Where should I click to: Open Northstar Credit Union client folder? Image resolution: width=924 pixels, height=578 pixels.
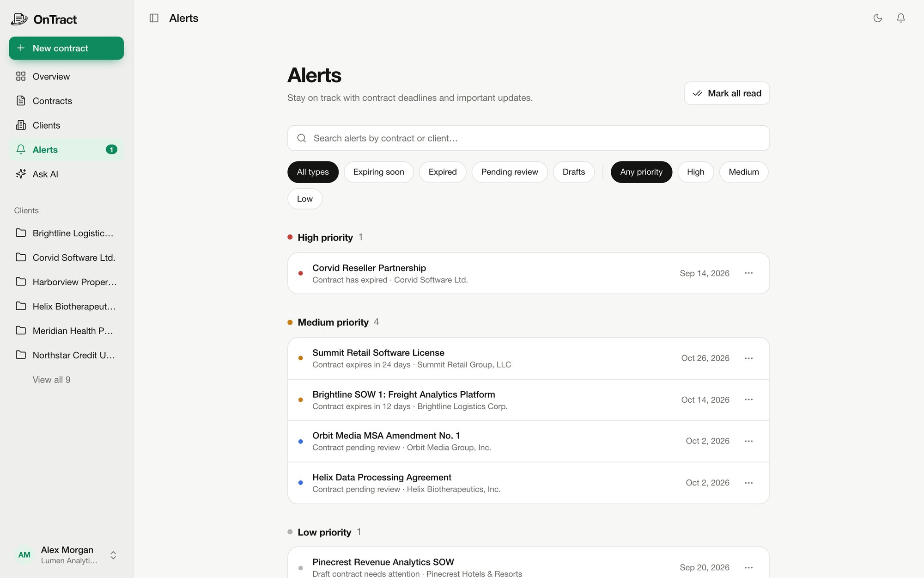pos(66,355)
